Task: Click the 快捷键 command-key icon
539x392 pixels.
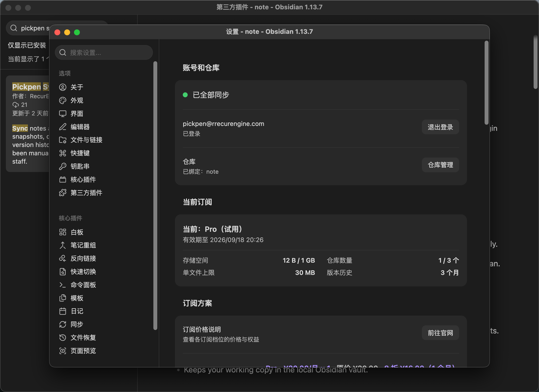Action: 63,153
